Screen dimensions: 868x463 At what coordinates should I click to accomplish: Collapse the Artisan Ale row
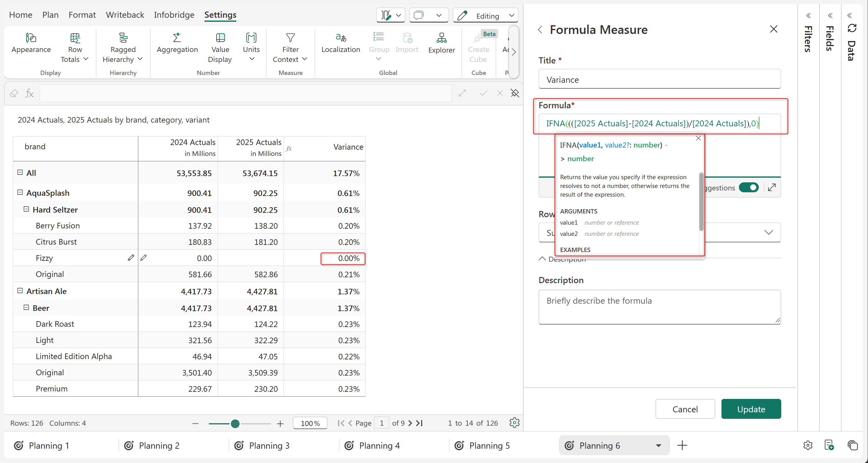[x=20, y=291]
